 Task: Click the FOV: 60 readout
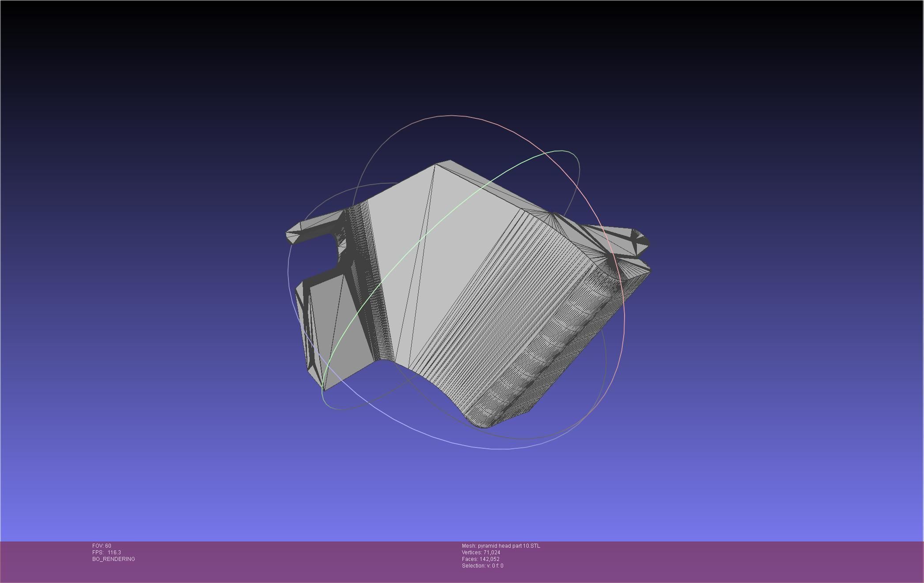click(x=102, y=546)
